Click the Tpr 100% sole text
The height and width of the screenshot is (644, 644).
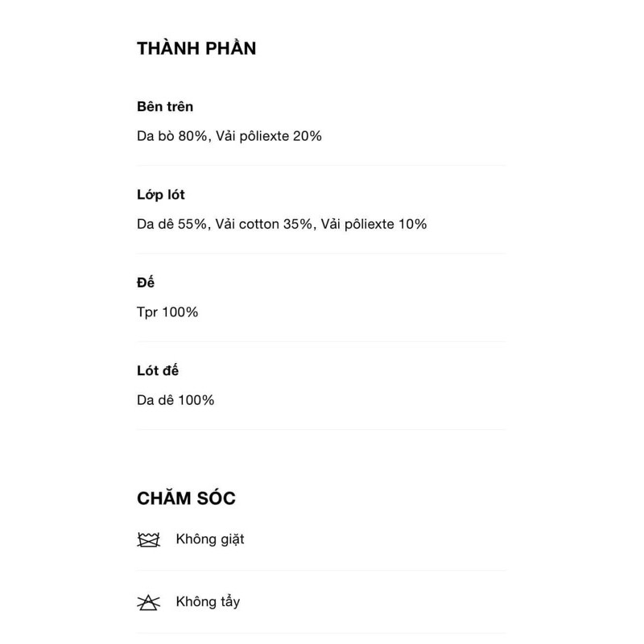coord(167,312)
